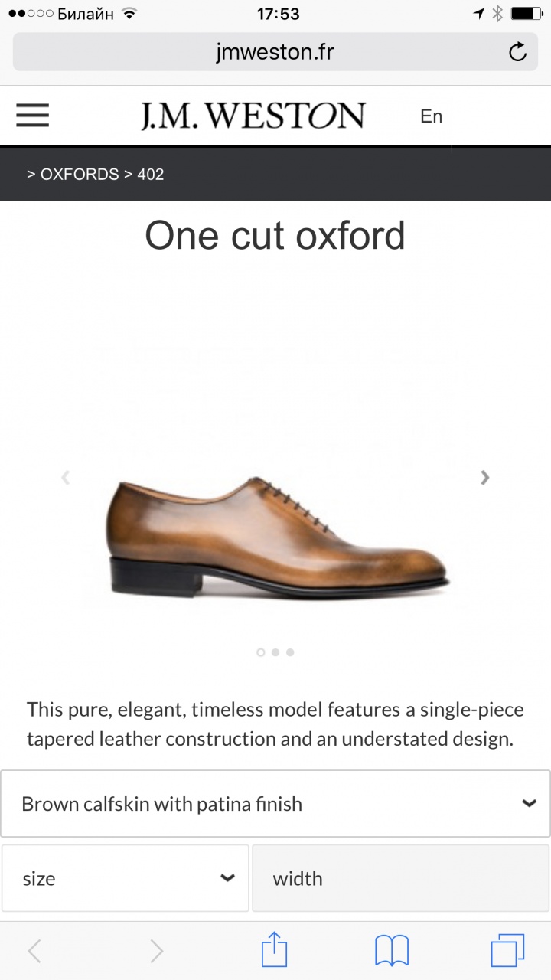Show open tabs in Safari

507,951
